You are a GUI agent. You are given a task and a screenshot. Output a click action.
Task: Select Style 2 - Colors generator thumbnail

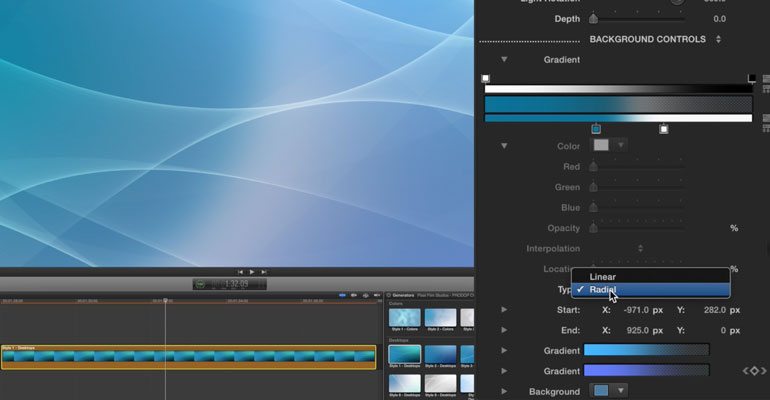(x=440, y=318)
